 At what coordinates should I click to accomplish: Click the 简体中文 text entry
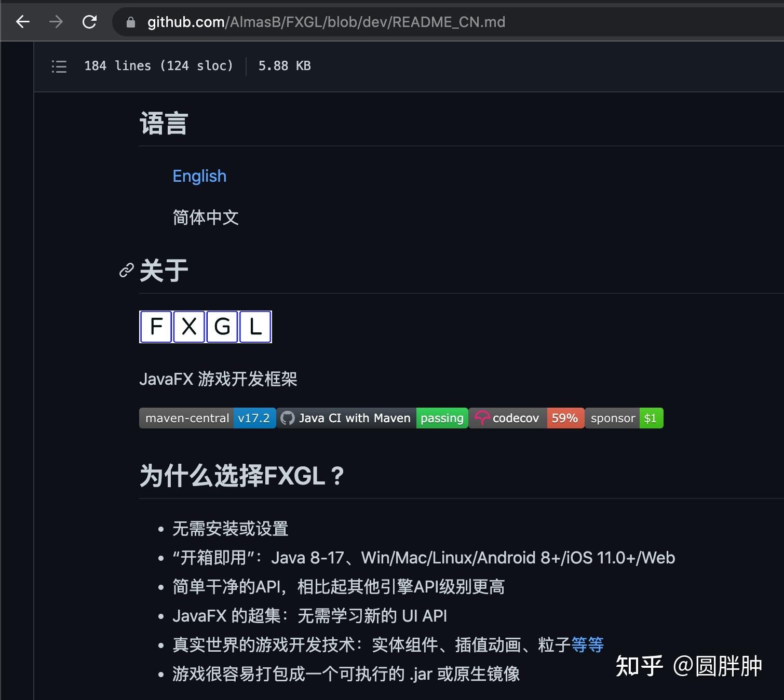click(206, 218)
